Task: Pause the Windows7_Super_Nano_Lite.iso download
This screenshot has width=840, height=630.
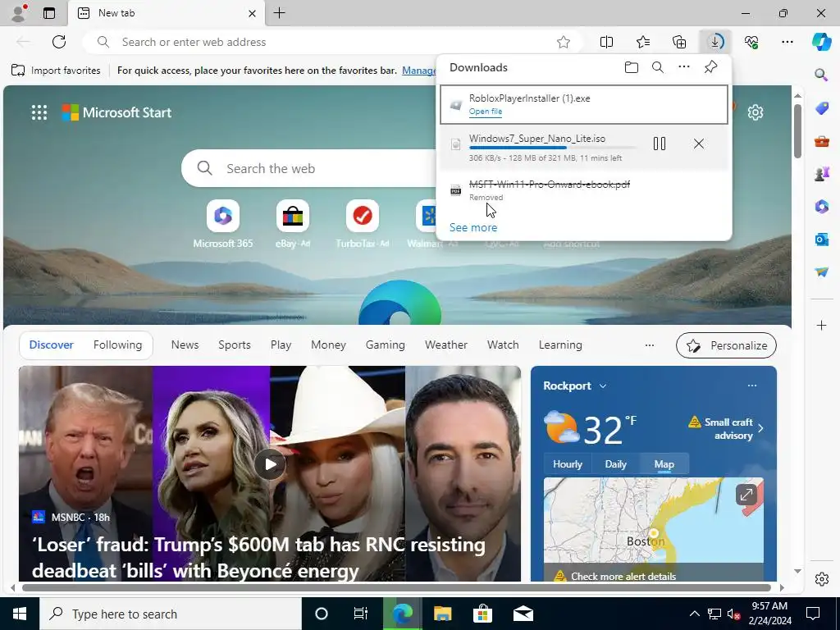Action: [660, 144]
